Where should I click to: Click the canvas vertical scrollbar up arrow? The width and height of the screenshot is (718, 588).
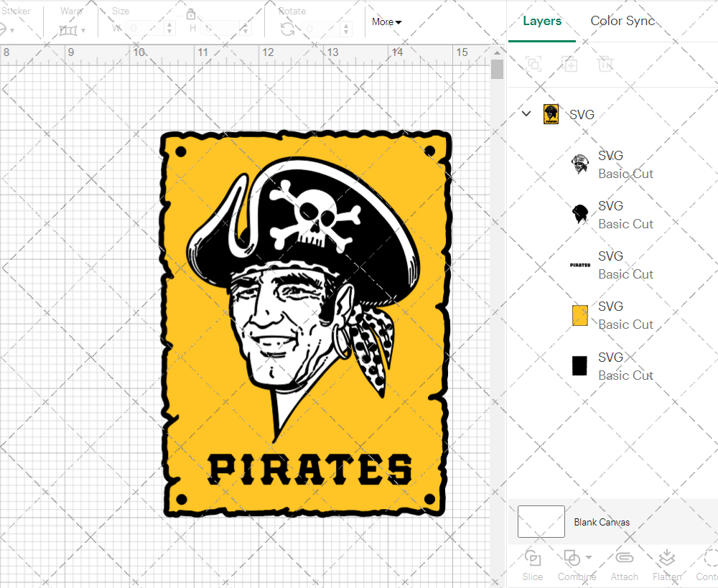498,53
